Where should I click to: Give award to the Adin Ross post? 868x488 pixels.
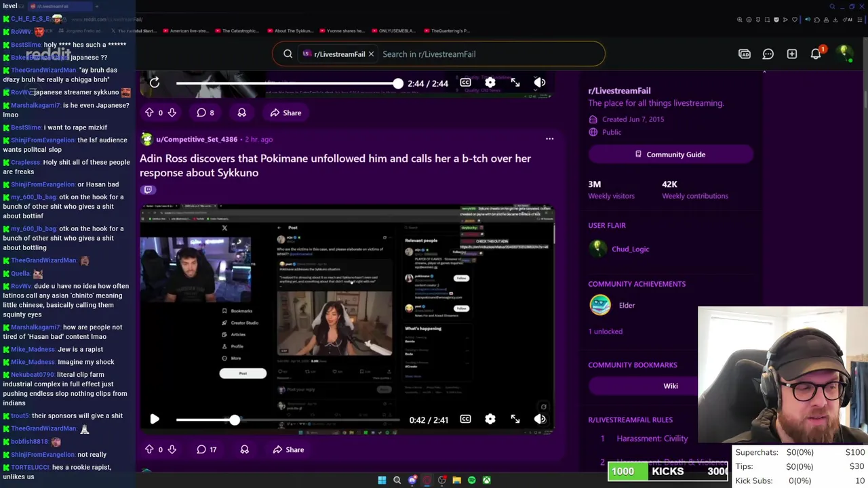244,449
